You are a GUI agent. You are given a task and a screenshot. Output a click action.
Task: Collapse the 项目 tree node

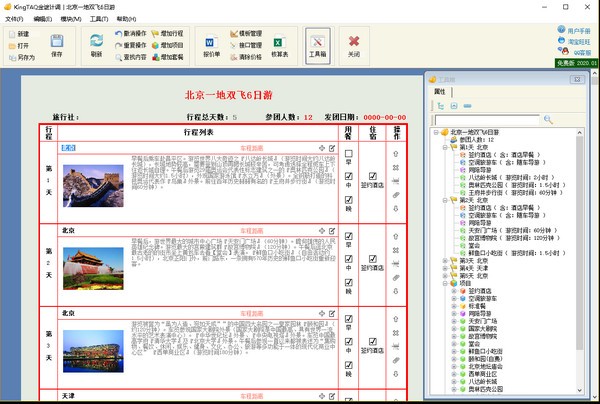tap(445, 283)
